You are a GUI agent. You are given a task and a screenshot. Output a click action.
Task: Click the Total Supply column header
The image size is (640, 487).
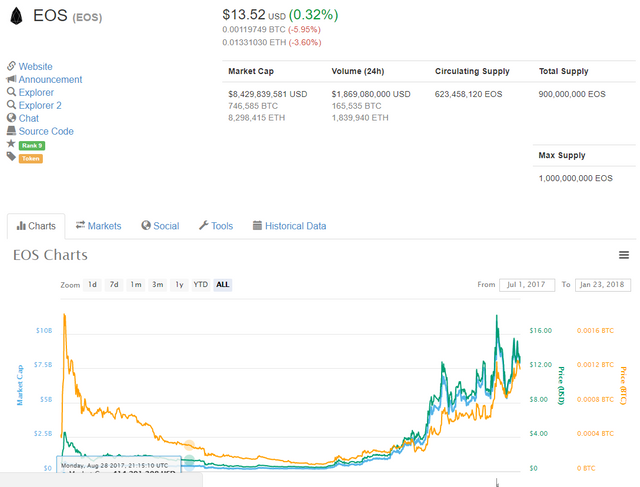[x=564, y=71]
